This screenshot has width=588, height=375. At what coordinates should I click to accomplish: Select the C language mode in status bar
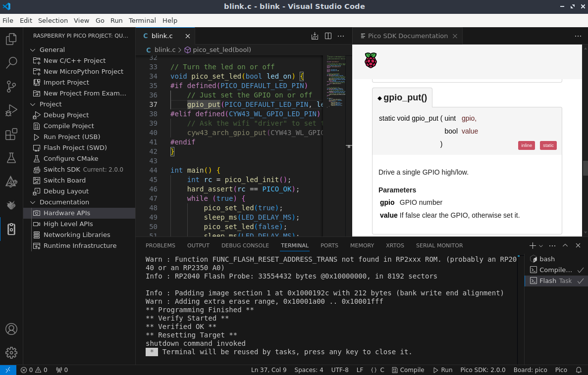click(x=382, y=370)
